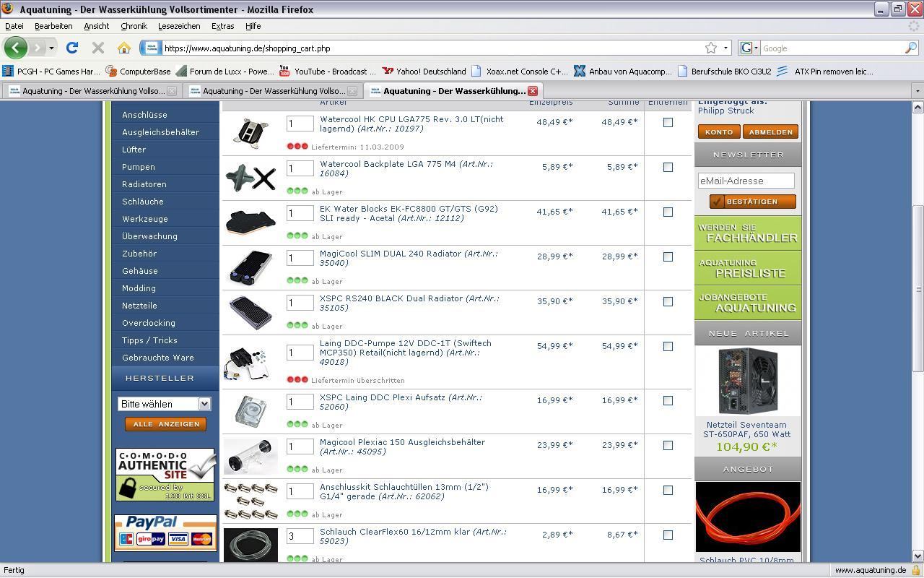Image resolution: width=924 pixels, height=578 pixels.
Task: Click the quantity field for Schlauch ClearFlex60
Action: [300, 536]
